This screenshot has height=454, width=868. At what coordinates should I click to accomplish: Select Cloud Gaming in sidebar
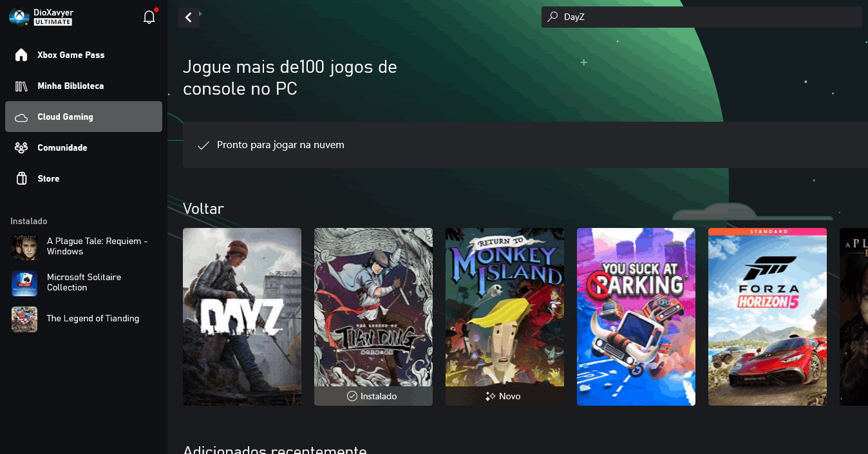[84, 117]
